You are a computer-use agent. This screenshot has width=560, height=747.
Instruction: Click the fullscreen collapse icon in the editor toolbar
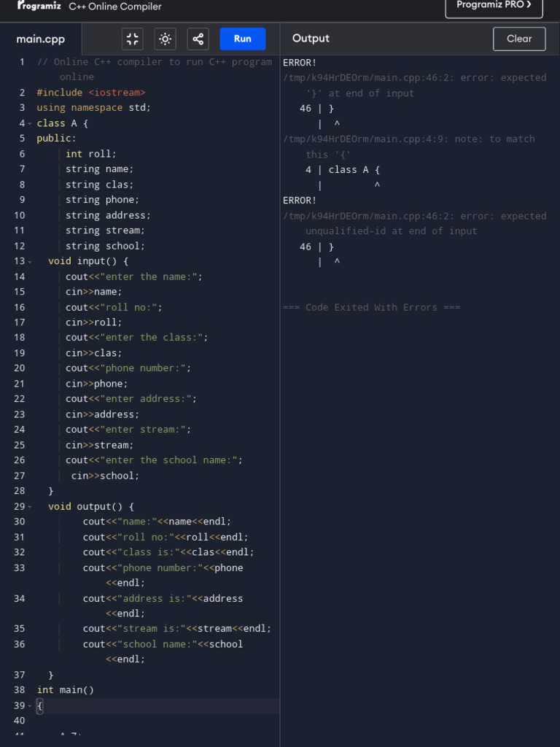(x=132, y=39)
